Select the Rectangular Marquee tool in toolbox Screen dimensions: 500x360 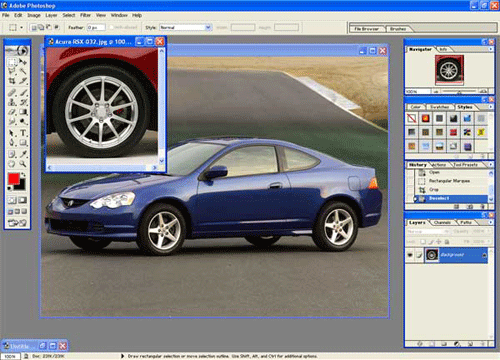point(12,62)
